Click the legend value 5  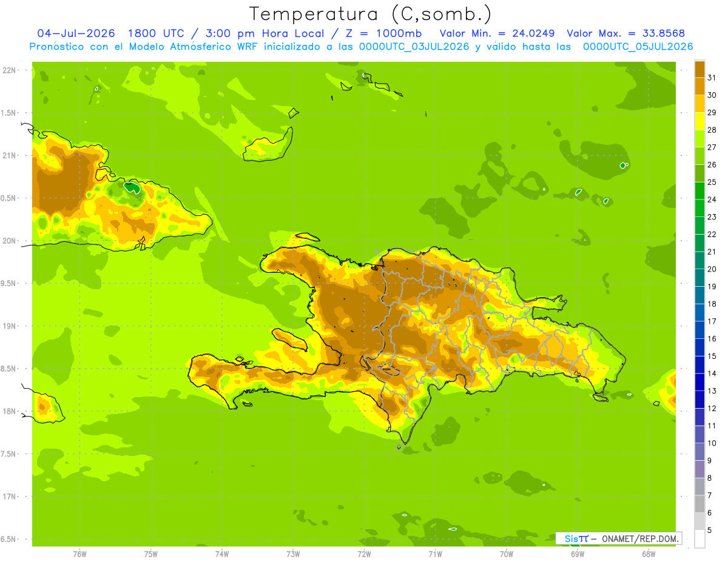709,530
